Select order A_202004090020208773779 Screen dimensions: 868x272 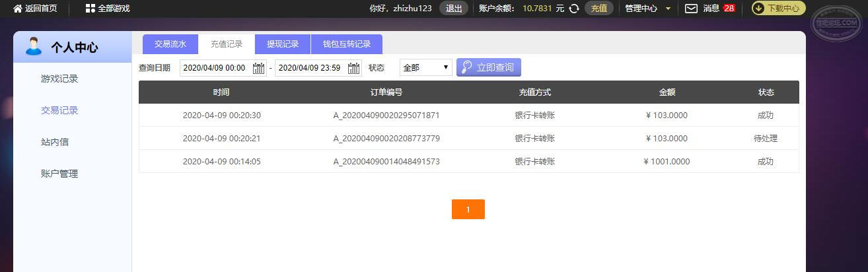pyautogui.click(x=386, y=139)
